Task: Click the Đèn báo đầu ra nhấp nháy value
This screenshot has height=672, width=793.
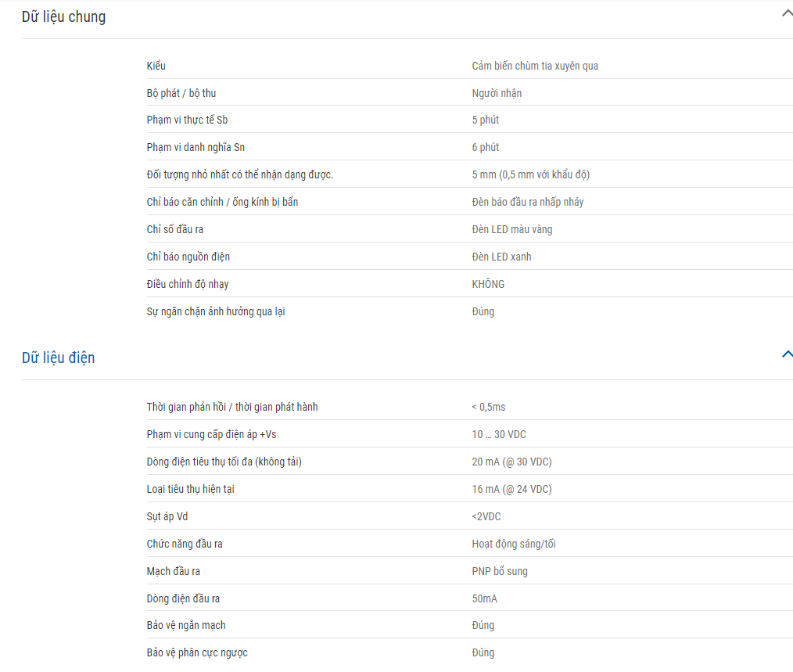Action: (x=527, y=202)
